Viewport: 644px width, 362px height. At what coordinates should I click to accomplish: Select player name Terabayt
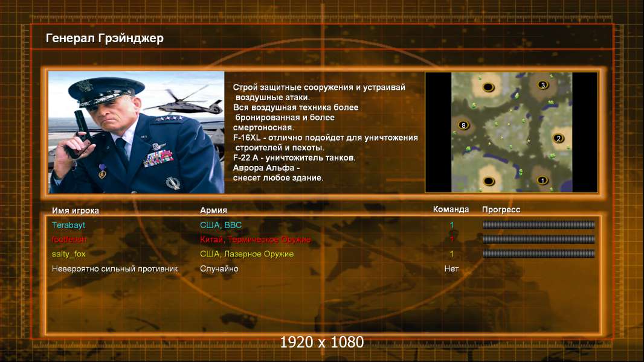tap(69, 225)
